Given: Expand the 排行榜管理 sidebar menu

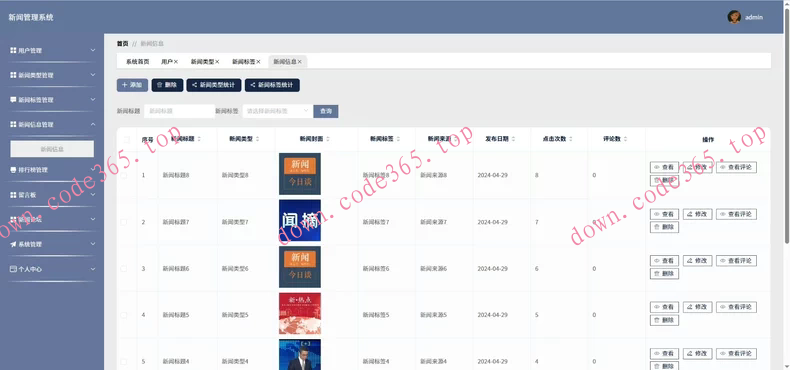Looking at the screenshot, I should pyautogui.click(x=52, y=170).
